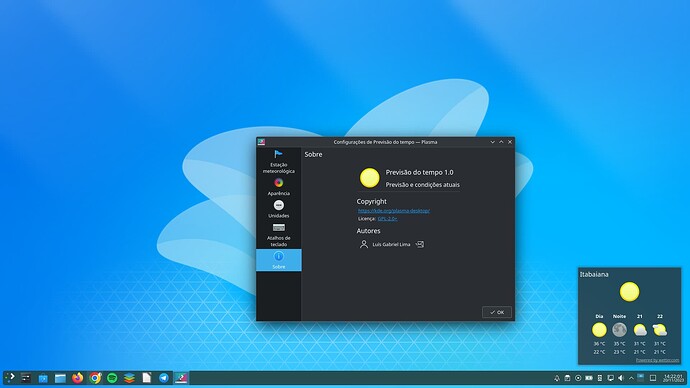Open the clipboard icon in the system tray
Viewport: 690px width, 388px height.
(x=568, y=378)
